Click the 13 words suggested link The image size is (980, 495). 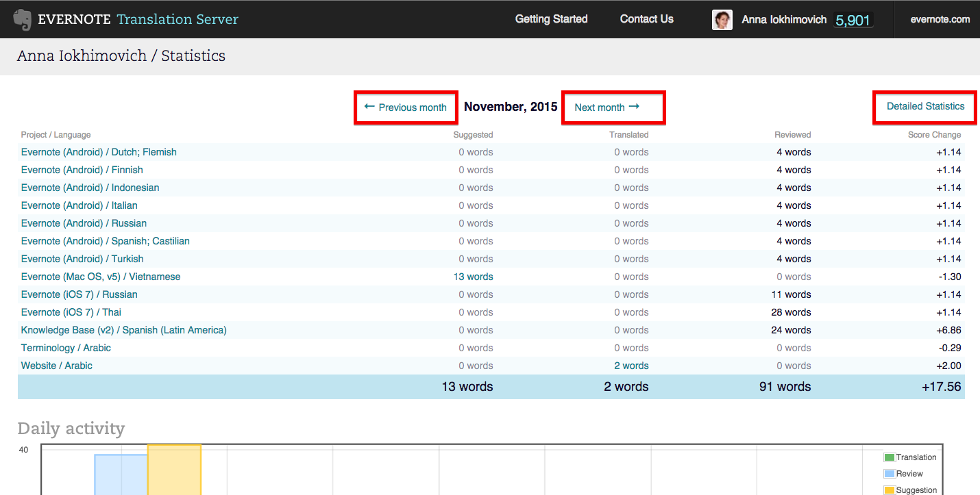(x=473, y=277)
